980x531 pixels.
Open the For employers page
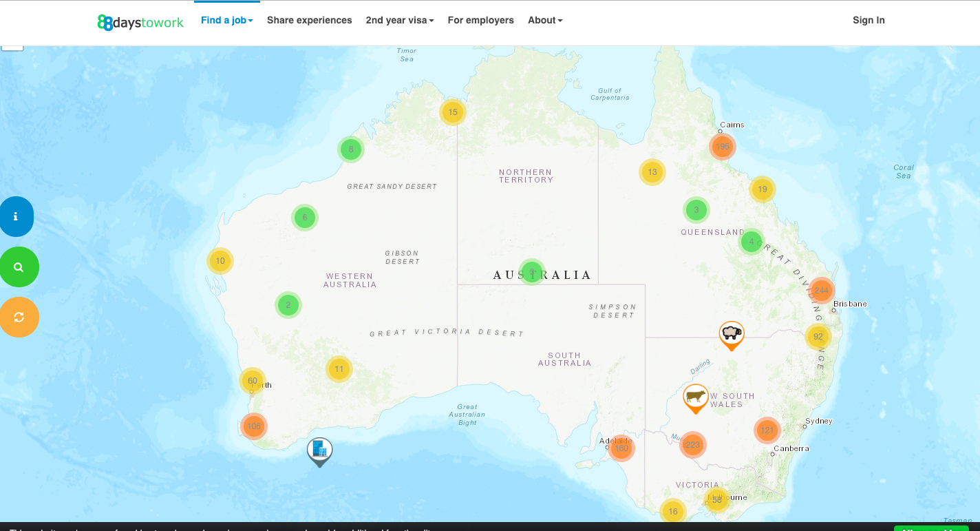point(480,21)
